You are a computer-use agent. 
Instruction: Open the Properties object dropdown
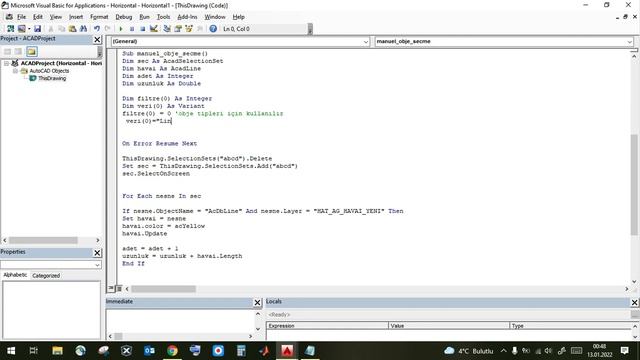coord(97,264)
